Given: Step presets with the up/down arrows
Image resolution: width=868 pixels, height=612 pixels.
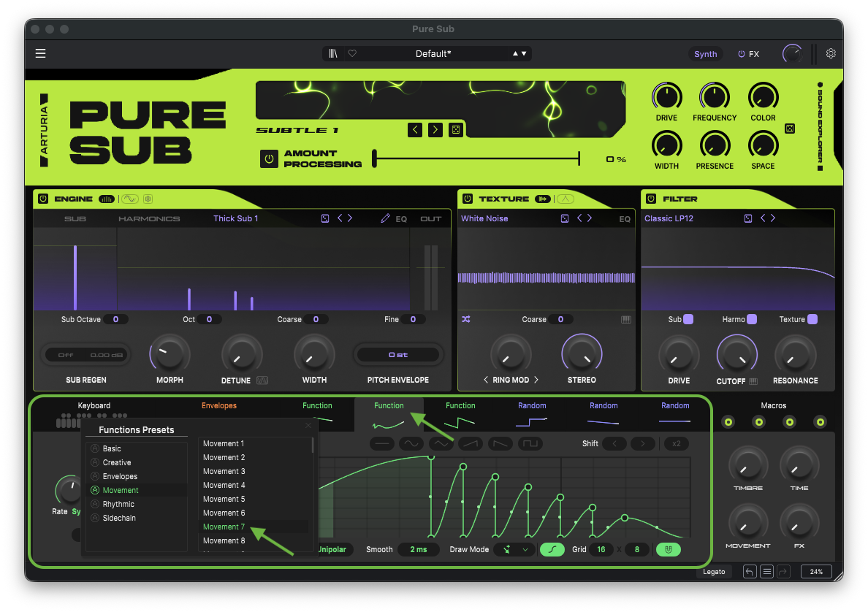Looking at the screenshot, I should pos(519,53).
